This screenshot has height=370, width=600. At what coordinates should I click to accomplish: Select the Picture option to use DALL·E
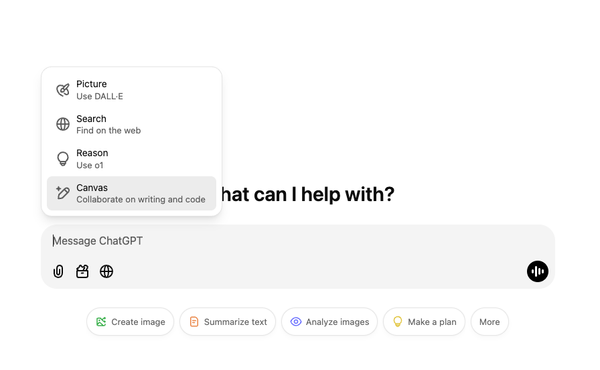coord(131,90)
